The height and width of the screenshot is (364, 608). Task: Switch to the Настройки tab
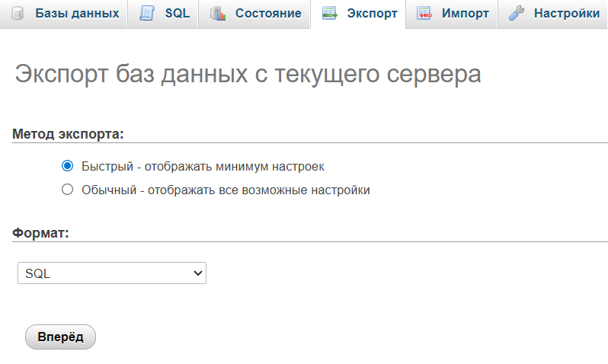(566, 14)
